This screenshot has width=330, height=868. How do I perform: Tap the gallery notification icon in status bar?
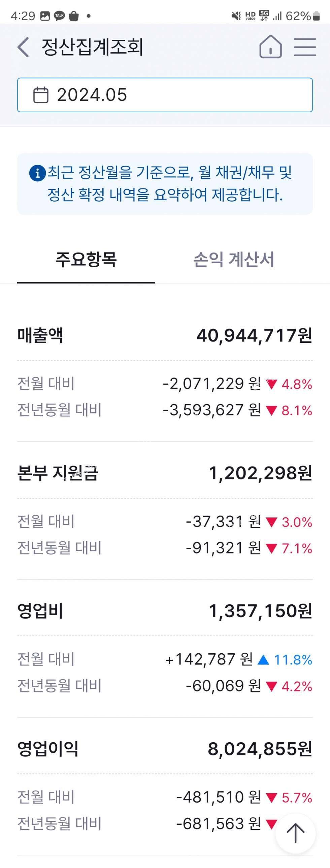(45, 16)
